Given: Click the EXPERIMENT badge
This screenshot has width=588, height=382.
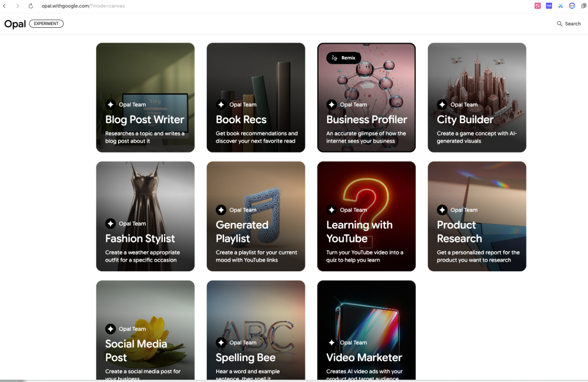Looking at the screenshot, I should pos(46,23).
